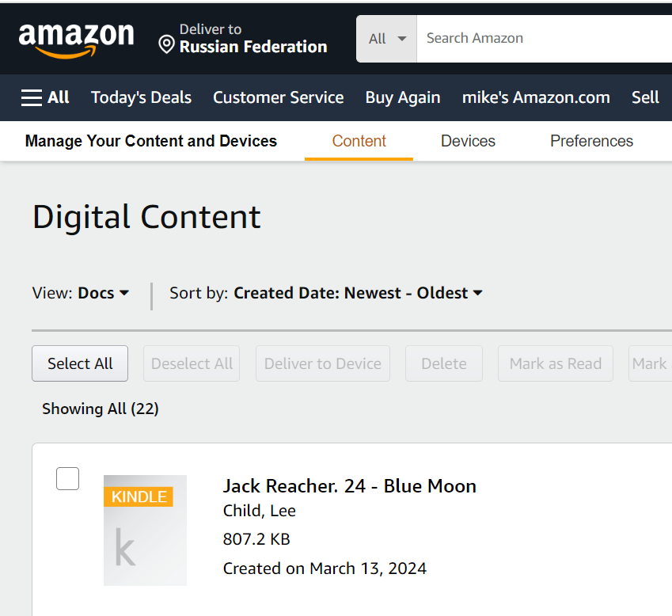The width and height of the screenshot is (672, 616).
Task: Tick the Jack Reacher Blue Moon checkbox
Action: coord(68,478)
